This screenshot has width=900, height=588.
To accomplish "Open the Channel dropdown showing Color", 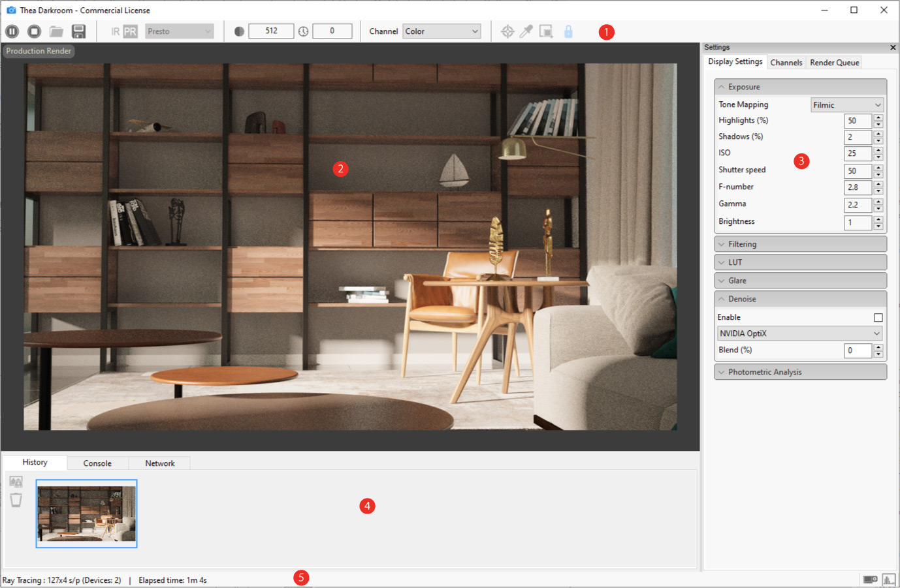I will pyautogui.click(x=442, y=31).
